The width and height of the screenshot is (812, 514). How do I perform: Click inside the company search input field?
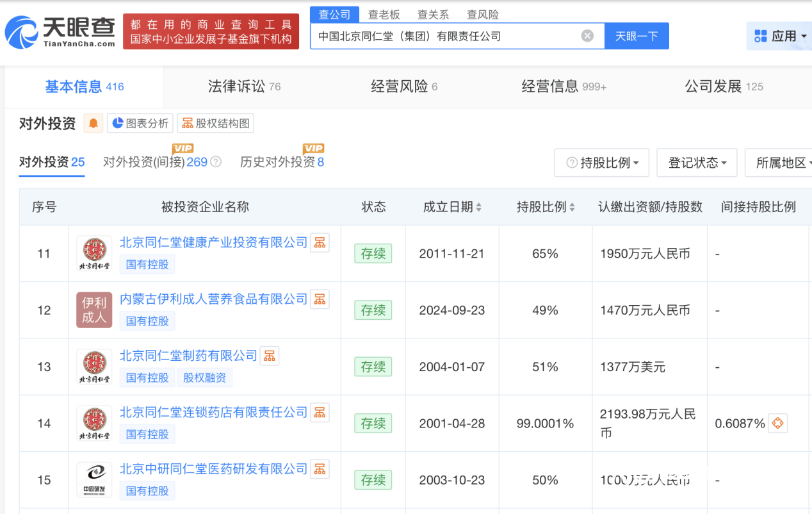point(448,36)
